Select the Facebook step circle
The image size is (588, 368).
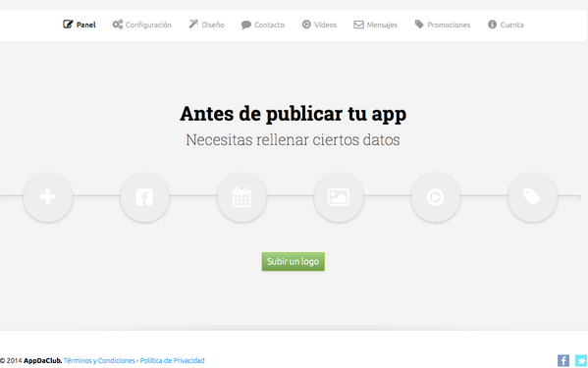click(x=144, y=196)
